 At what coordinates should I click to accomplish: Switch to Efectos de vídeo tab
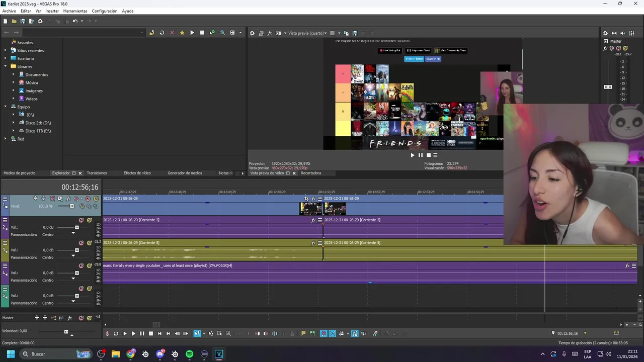point(137,173)
